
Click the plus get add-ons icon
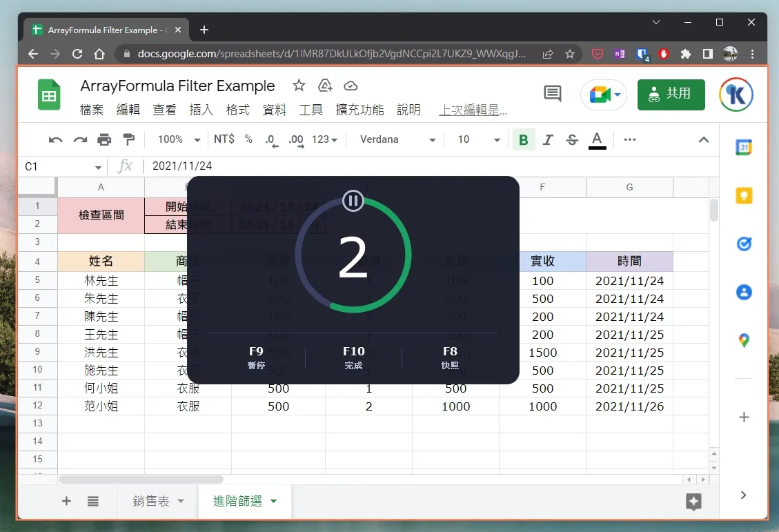(x=744, y=417)
